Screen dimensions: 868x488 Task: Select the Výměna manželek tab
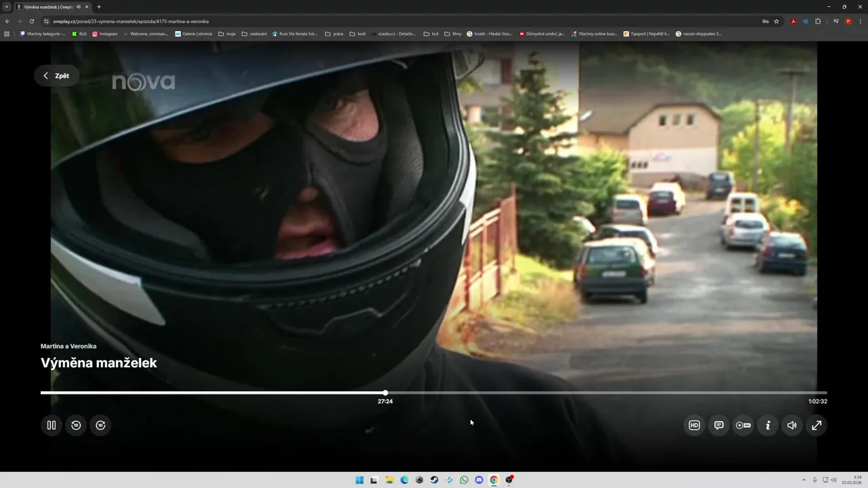(49, 7)
